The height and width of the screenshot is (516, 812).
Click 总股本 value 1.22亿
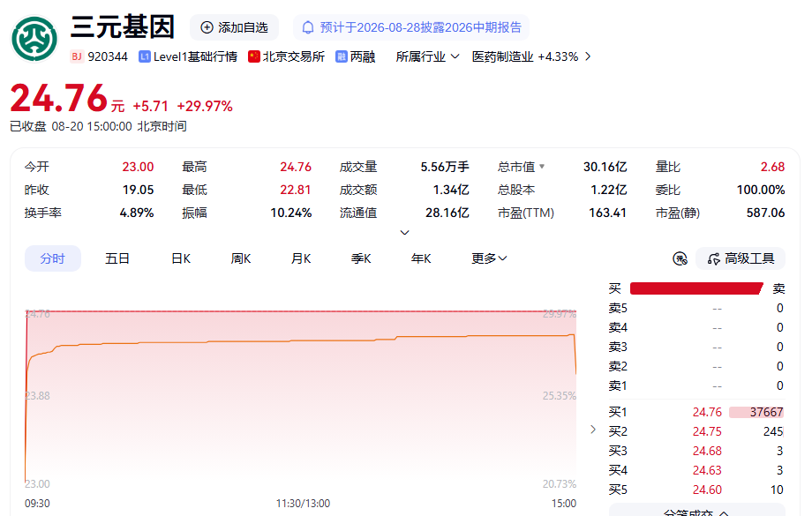(609, 190)
